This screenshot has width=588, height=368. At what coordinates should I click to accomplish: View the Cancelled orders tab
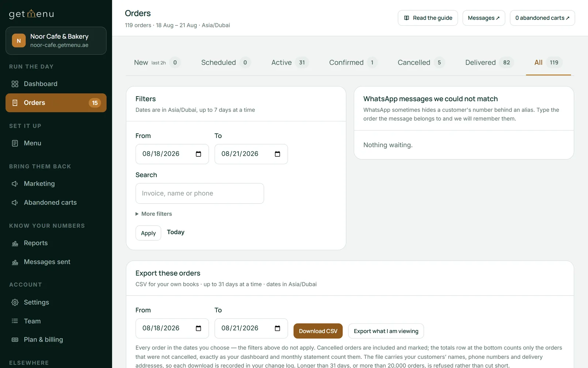point(421,63)
